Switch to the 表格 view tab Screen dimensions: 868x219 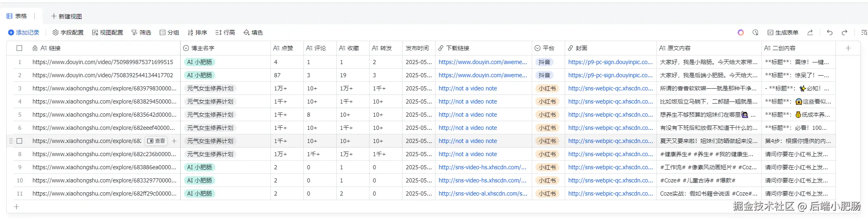(x=17, y=16)
